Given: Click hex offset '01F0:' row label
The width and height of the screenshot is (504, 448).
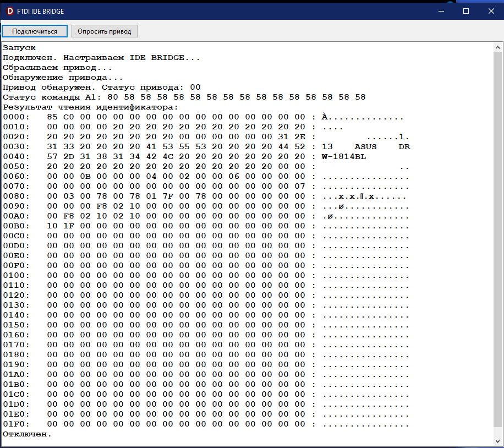Looking at the screenshot, I should tap(16, 424).
